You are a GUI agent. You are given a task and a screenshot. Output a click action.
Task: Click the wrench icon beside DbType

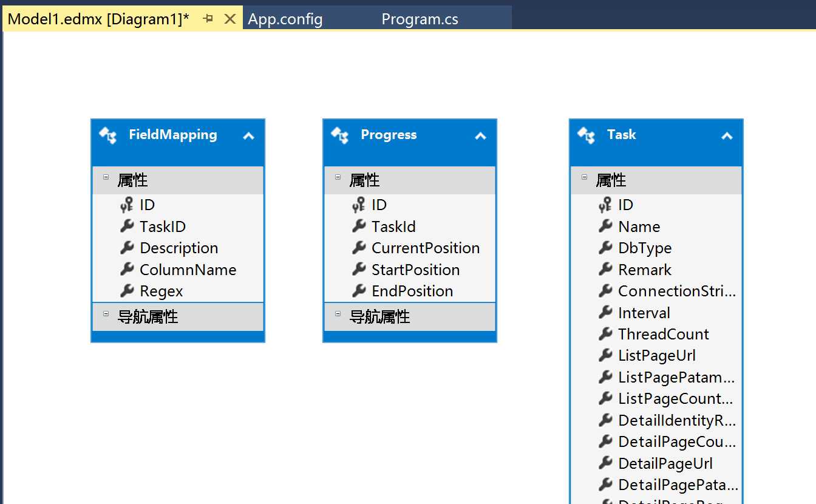tap(605, 248)
